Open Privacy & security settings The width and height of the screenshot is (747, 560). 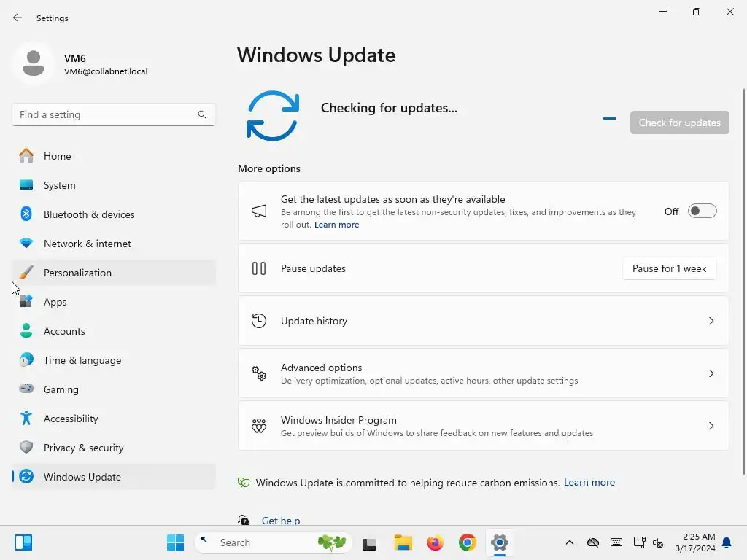tap(114, 447)
